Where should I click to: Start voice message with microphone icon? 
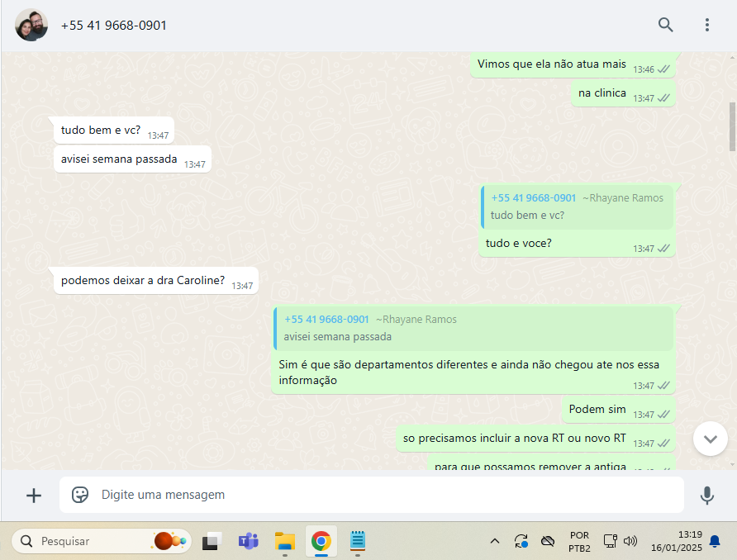707,496
